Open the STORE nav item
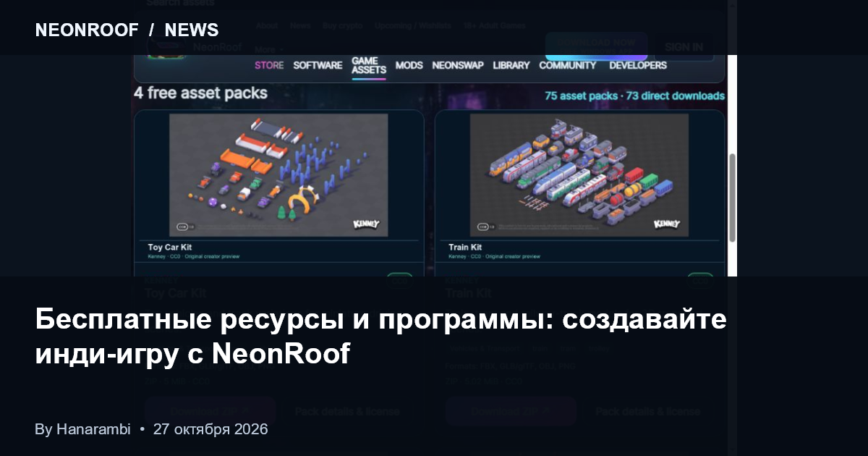 click(269, 65)
